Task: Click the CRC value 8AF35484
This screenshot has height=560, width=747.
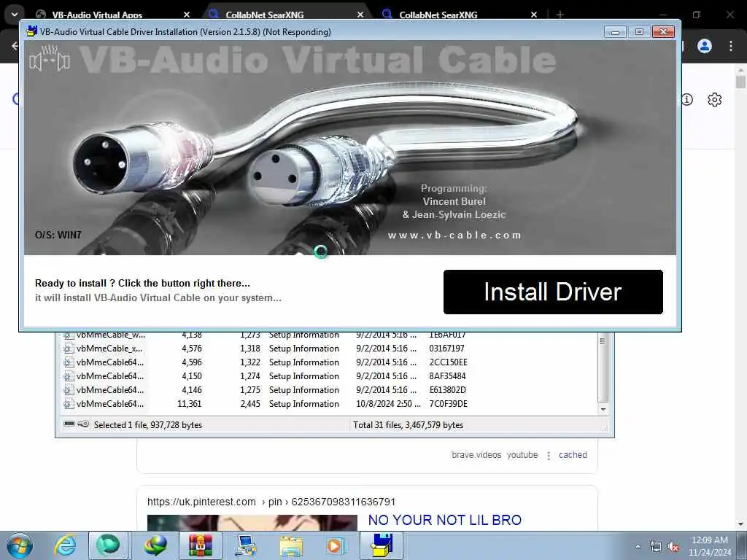Action: point(447,376)
